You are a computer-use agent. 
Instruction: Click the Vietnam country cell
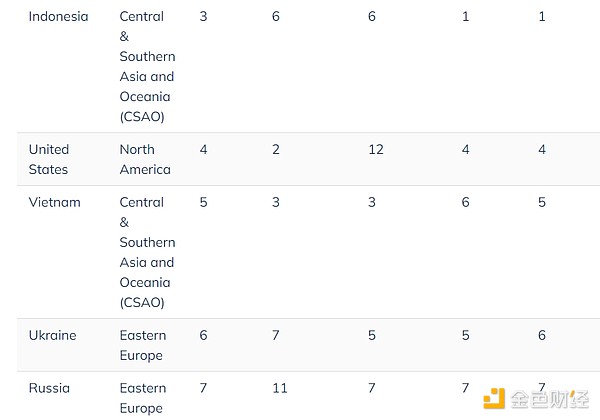tap(55, 202)
